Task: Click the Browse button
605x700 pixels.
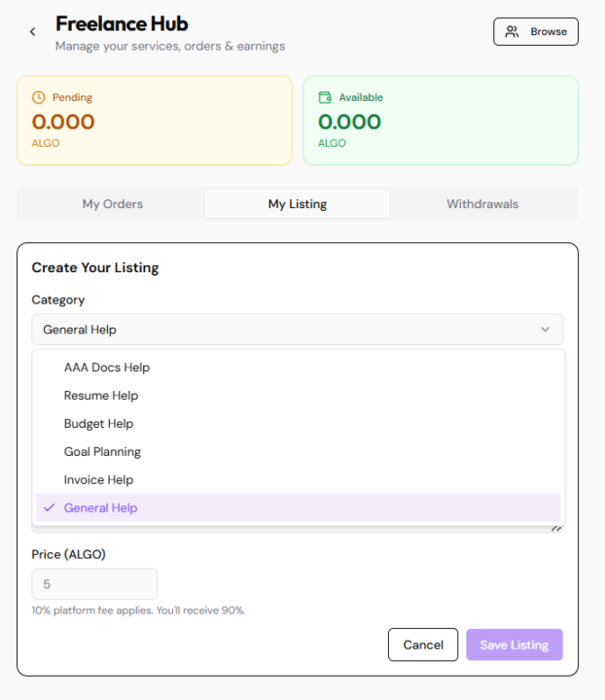Action: [x=535, y=32]
